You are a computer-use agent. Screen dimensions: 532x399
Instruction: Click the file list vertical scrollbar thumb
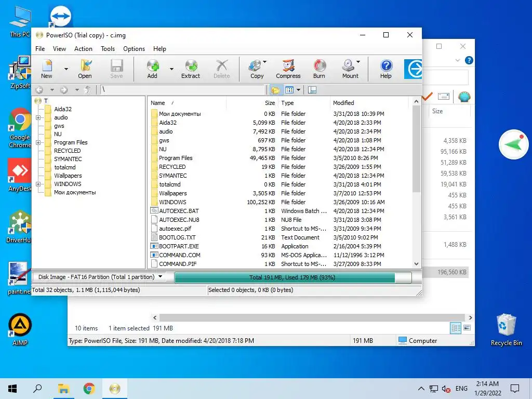pyautogui.click(x=416, y=149)
